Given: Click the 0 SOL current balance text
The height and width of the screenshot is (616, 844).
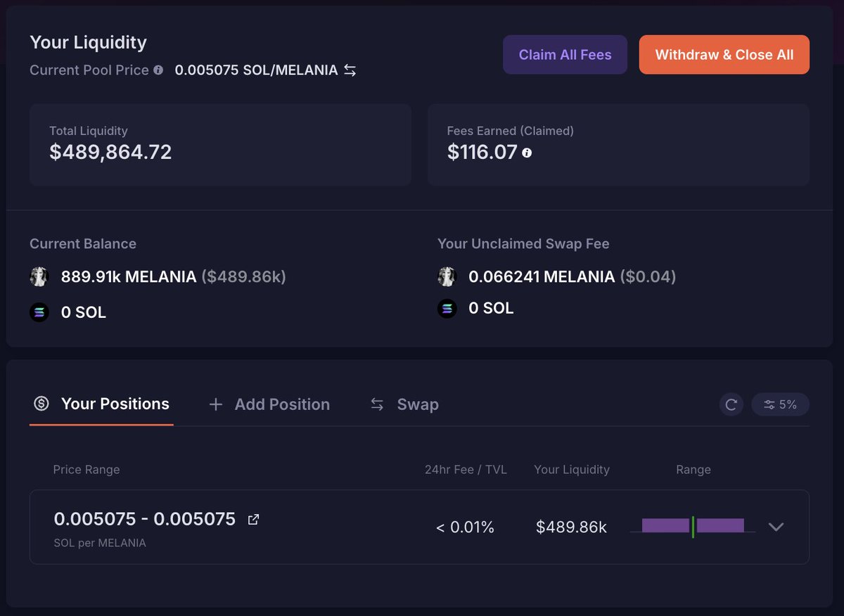Looking at the screenshot, I should (84, 312).
